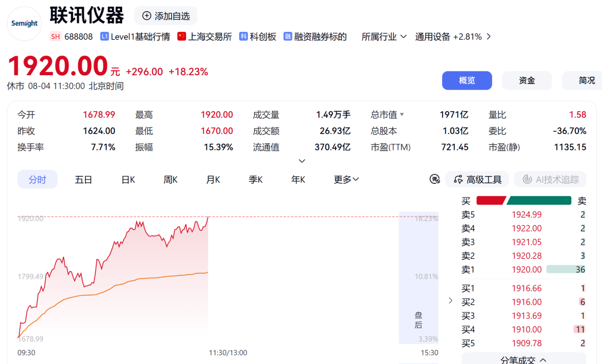The height and width of the screenshot is (364, 602).
Task: Click the 昨收 value 1624.00
Action: (x=99, y=131)
